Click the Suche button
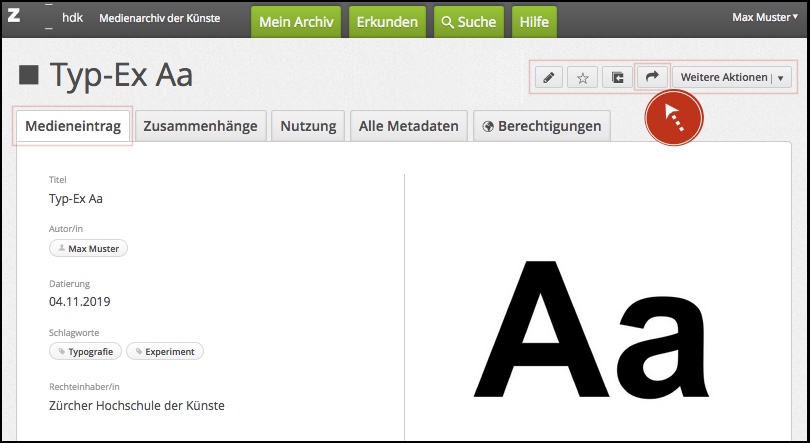810x443 pixels. (x=469, y=21)
